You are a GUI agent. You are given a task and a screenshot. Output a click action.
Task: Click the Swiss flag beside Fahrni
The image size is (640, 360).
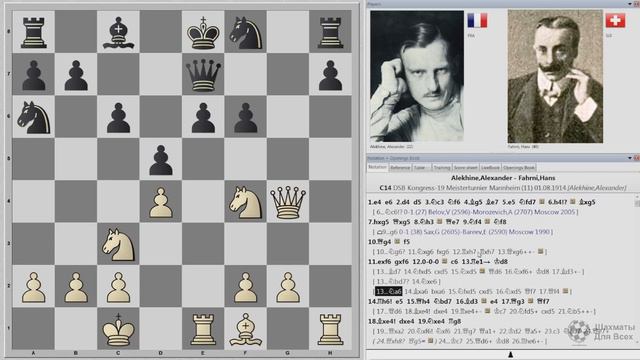pyautogui.click(x=615, y=20)
